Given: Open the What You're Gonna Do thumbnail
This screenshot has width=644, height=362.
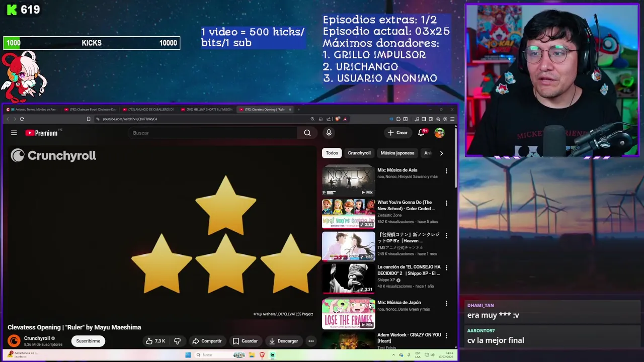Looking at the screenshot, I should tap(348, 214).
